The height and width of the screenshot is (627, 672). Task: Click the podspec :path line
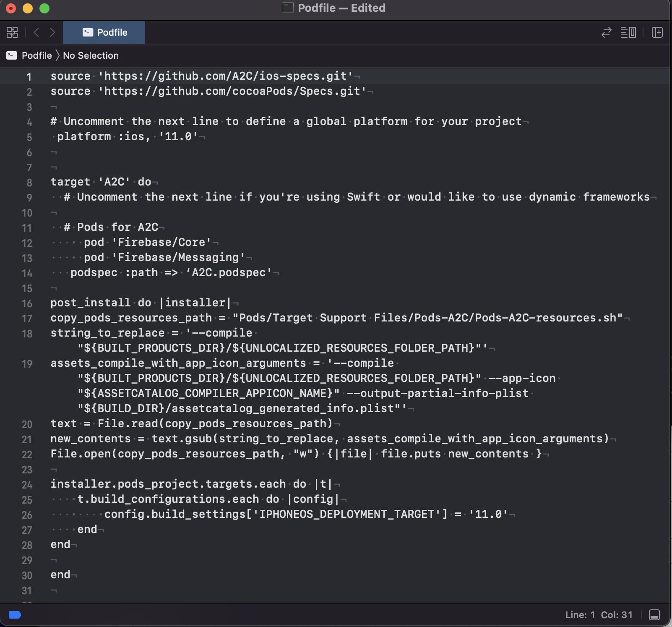[x=172, y=272]
